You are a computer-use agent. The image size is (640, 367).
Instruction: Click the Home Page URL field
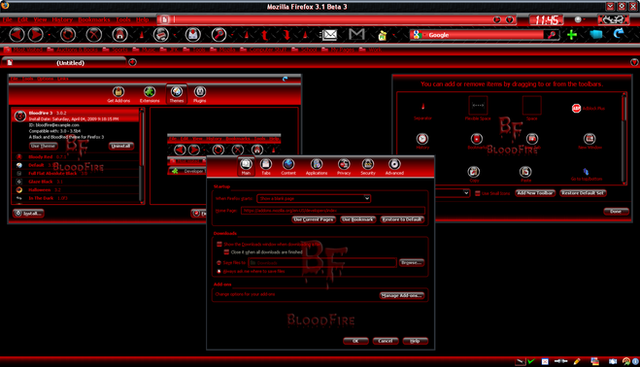coord(333,211)
